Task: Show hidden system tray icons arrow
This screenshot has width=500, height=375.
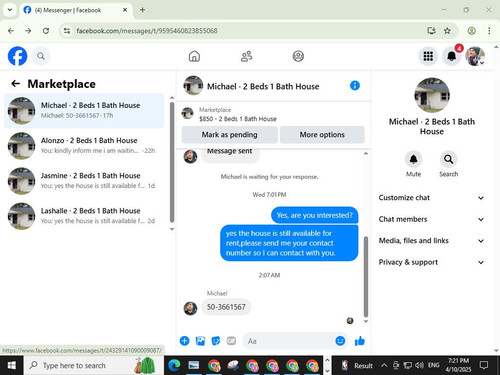Action: click(384, 365)
